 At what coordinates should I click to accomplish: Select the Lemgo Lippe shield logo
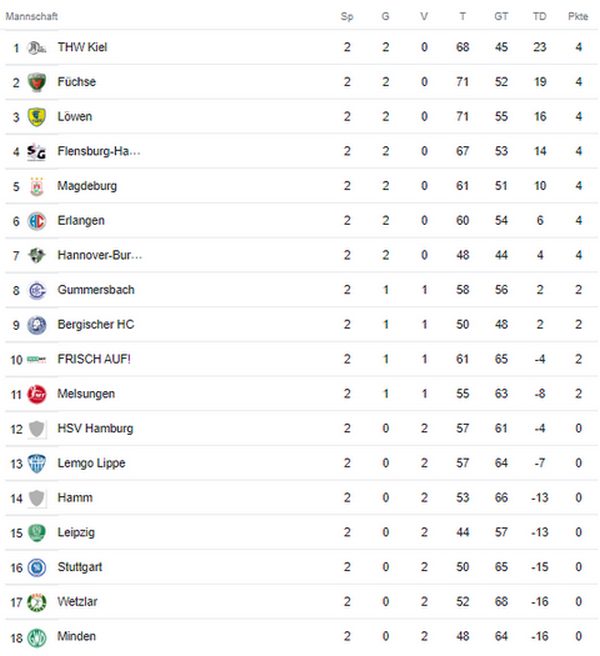(36, 464)
